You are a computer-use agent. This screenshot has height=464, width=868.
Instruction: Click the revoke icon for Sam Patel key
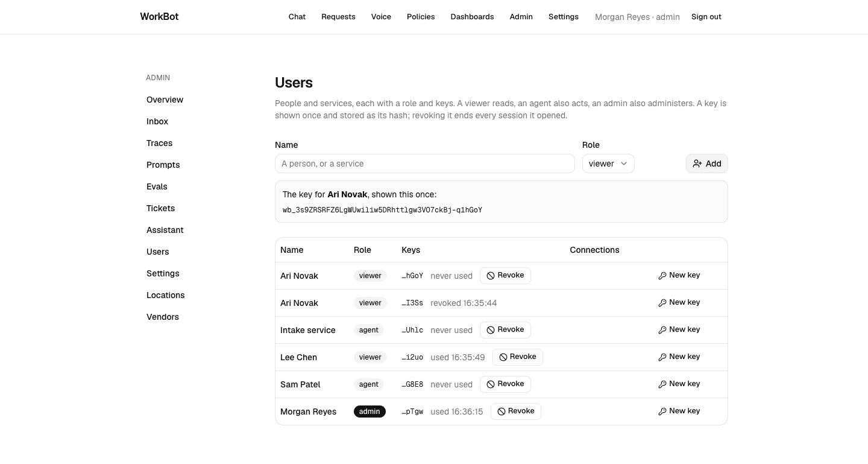(491, 384)
